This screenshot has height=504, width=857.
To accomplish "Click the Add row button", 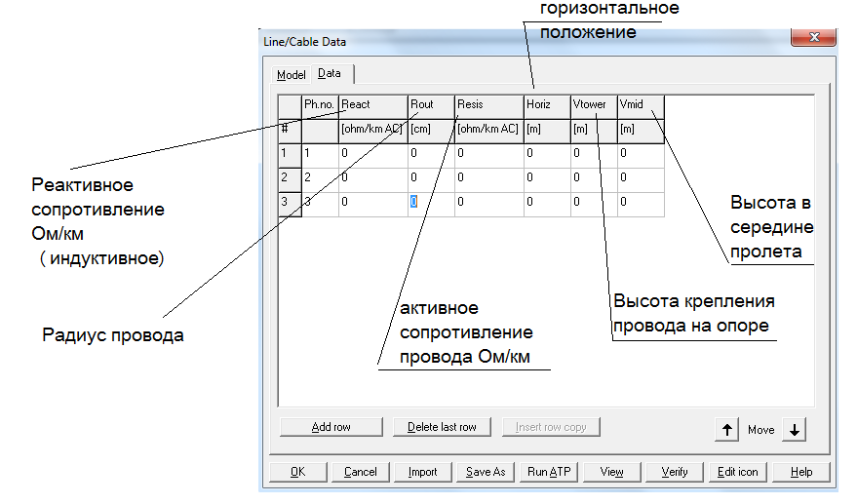I will 331,427.
